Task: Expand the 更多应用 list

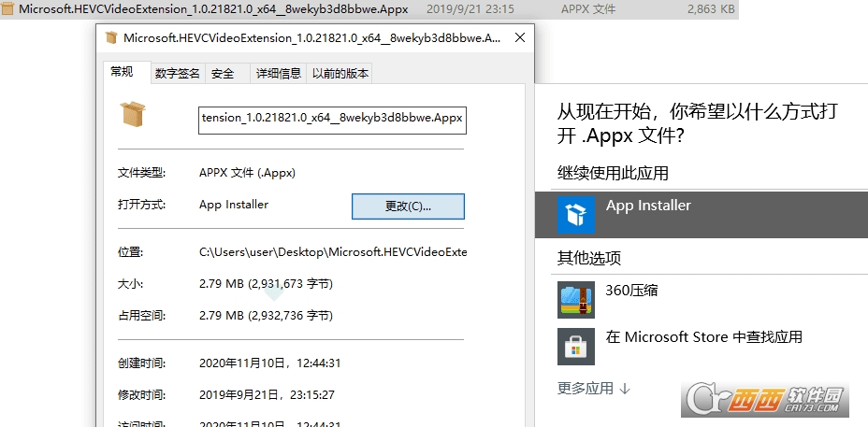Action: pos(593,389)
